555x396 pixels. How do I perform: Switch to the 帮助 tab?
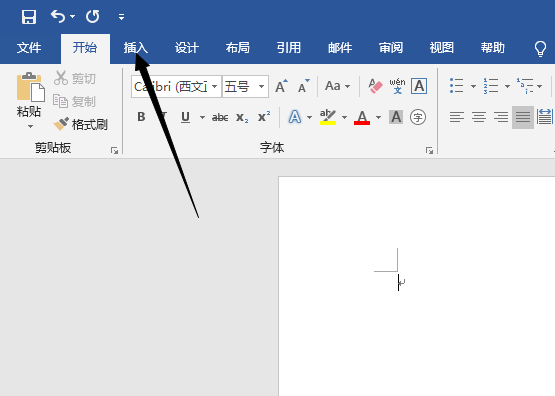[493, 47]
